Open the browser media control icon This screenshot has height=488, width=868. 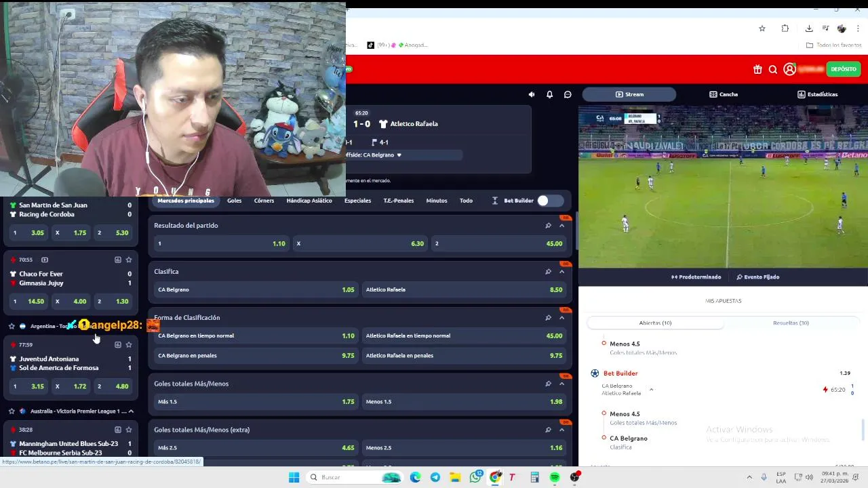(825, 28)
